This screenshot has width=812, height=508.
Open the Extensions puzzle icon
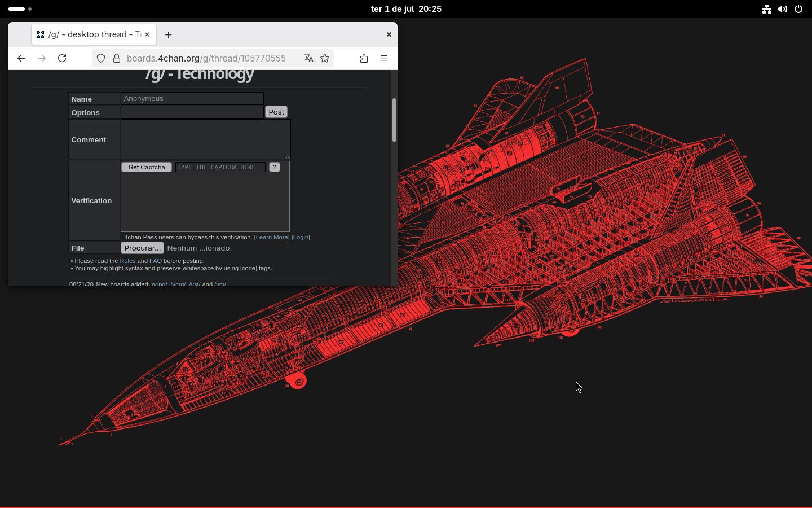pos(364,58)
